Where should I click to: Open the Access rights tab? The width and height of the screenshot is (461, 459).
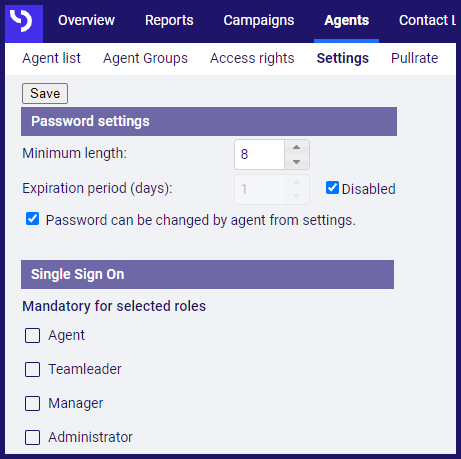252,58
